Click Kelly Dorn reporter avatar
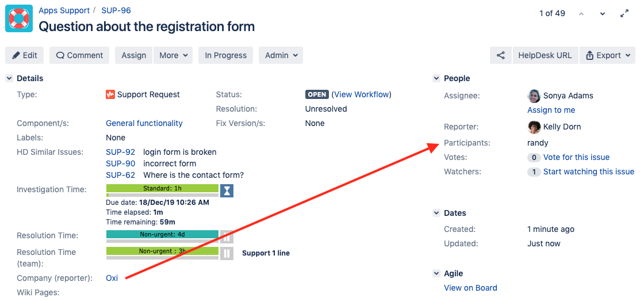 (534, 127)
